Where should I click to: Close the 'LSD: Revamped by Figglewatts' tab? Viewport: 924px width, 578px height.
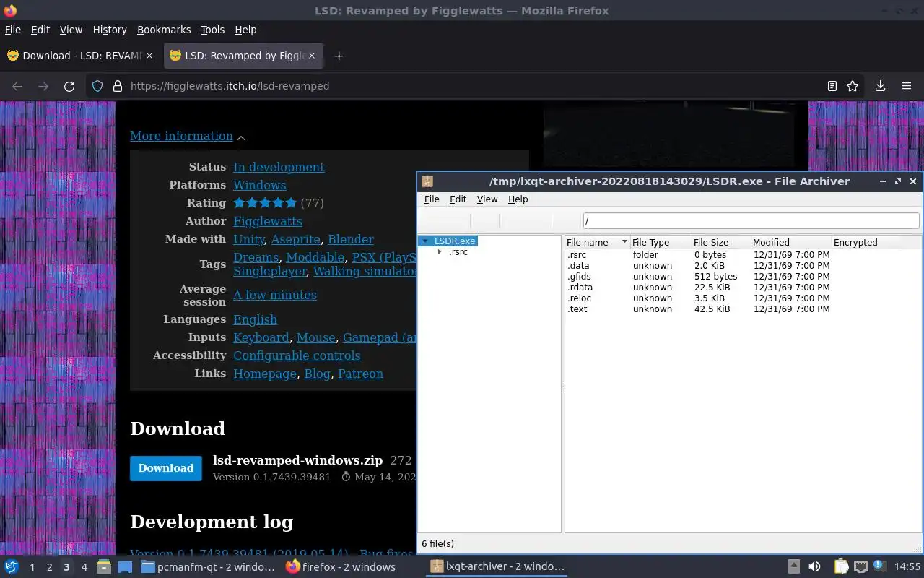point(312,56)
